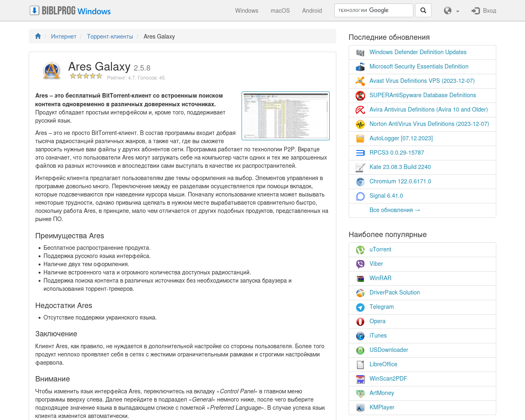The height and width of the screenshot is (420, 525).
Task: Click the RPCS3 icon
Action: pyautogui.click(x=360, y=153)
